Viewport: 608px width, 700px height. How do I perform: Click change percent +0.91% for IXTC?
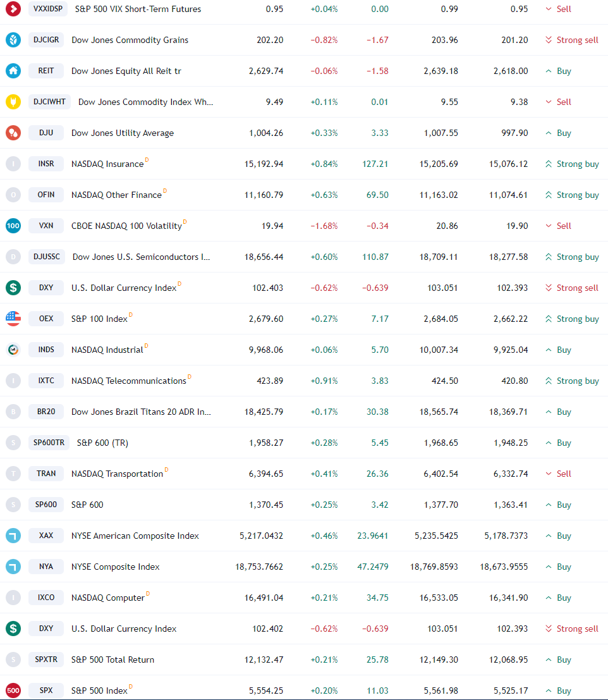click(x=324, y=381)
